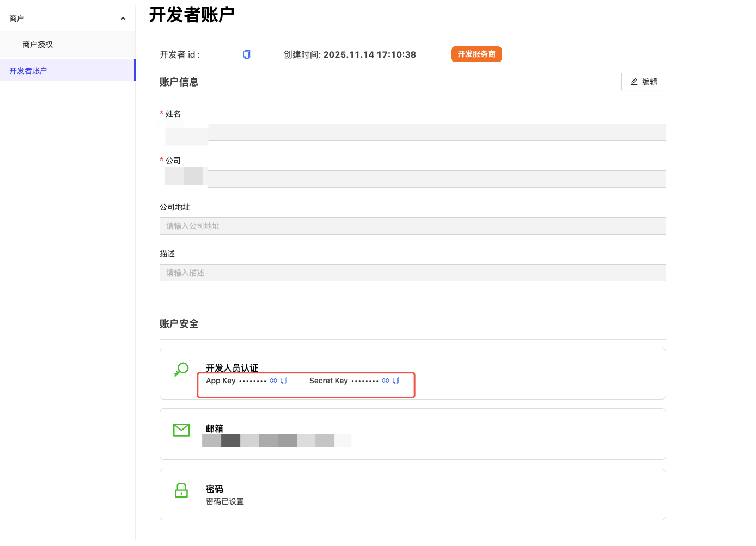756x546 pixels.
Task: Reveal the App Key value
Action: click(273, 381)
